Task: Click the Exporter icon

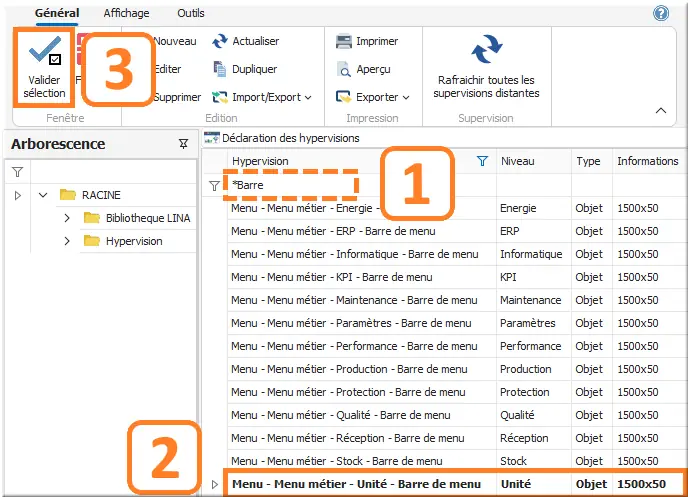Action: [x=344, y=97]
